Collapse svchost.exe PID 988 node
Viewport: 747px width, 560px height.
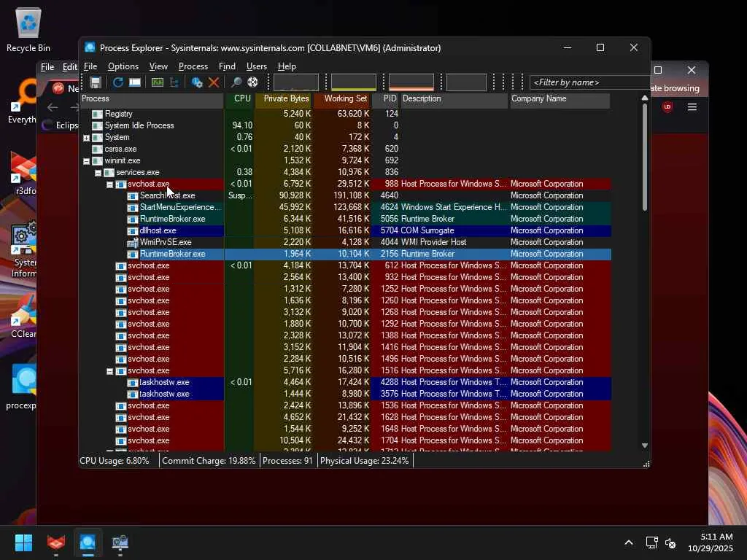pos(109,184)
